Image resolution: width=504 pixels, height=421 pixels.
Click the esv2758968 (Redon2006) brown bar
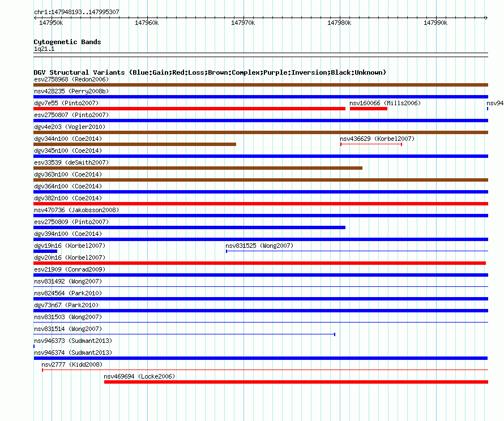[260, 85]
